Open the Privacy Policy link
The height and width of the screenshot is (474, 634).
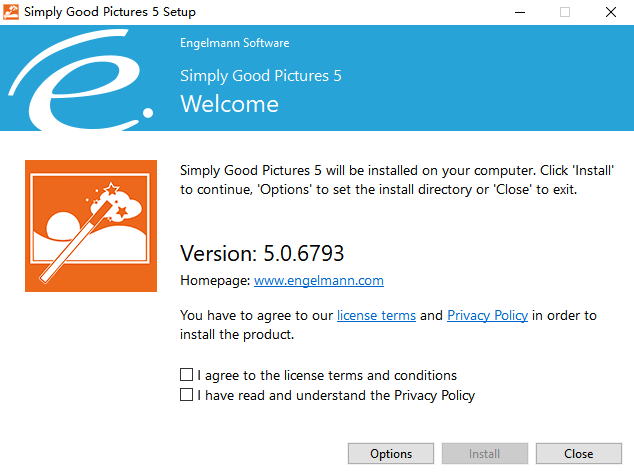click(x=487, y=316)
